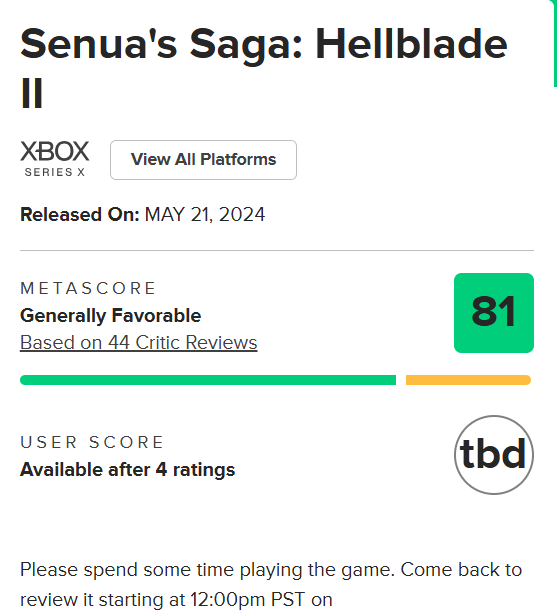Click the yellow mixed reviews bar segment

tap(468, 380)
